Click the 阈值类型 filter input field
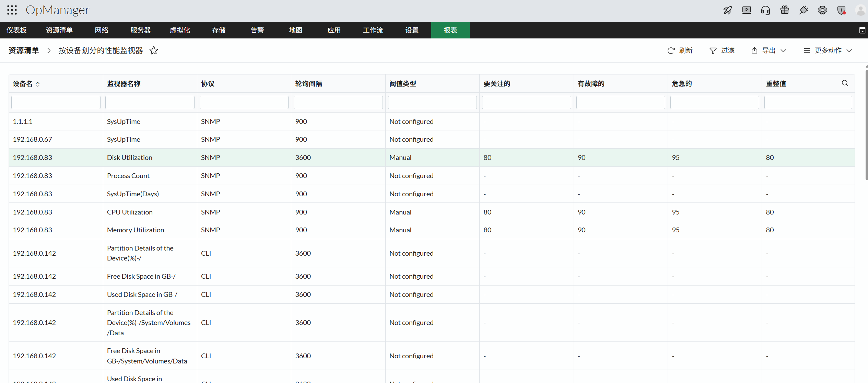The image size is (868, 383). (x=432, y=103)
